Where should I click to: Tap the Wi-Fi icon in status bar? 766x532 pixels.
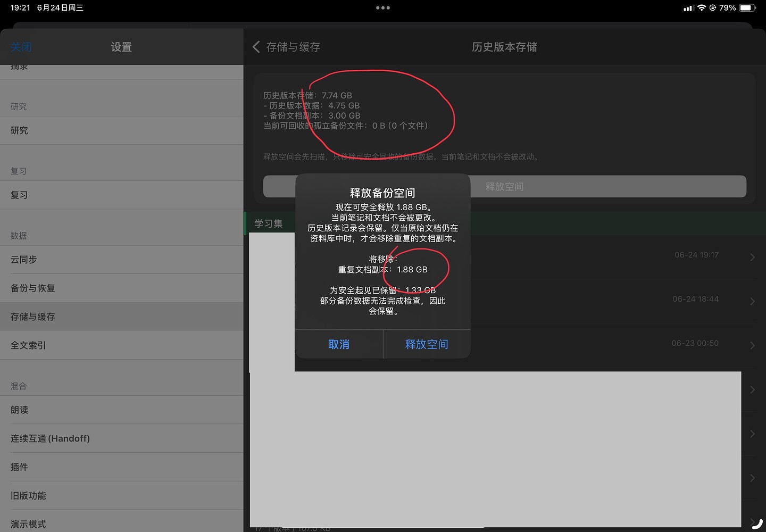(x=702, y=8)
